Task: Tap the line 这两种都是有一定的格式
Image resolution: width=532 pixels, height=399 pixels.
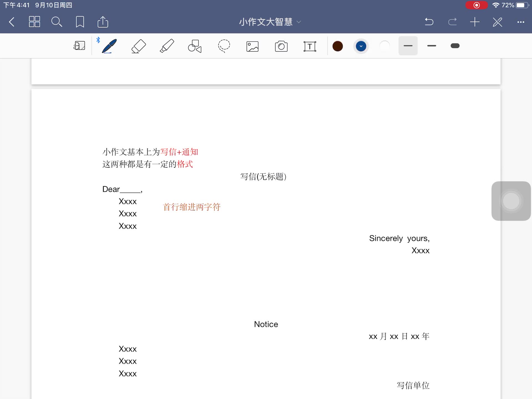Action: 148,164
